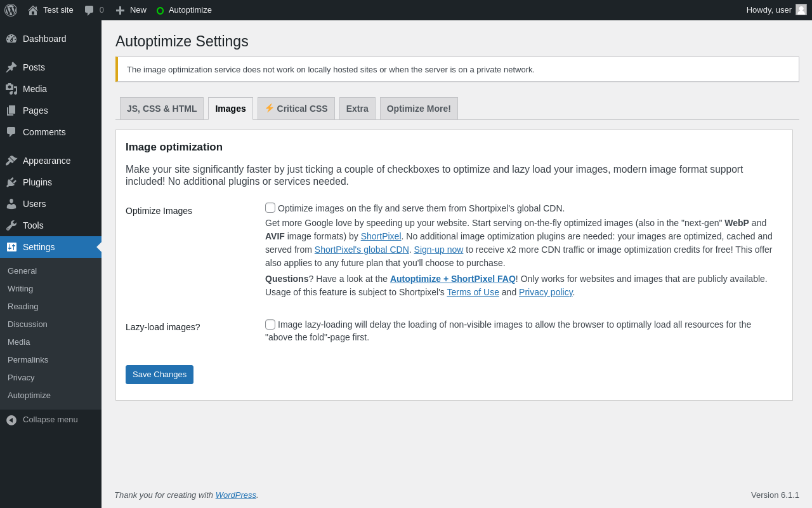Enable the Optimize Images checkbox
This screenshot has width=812, height=508.
[x=270, y=208]
